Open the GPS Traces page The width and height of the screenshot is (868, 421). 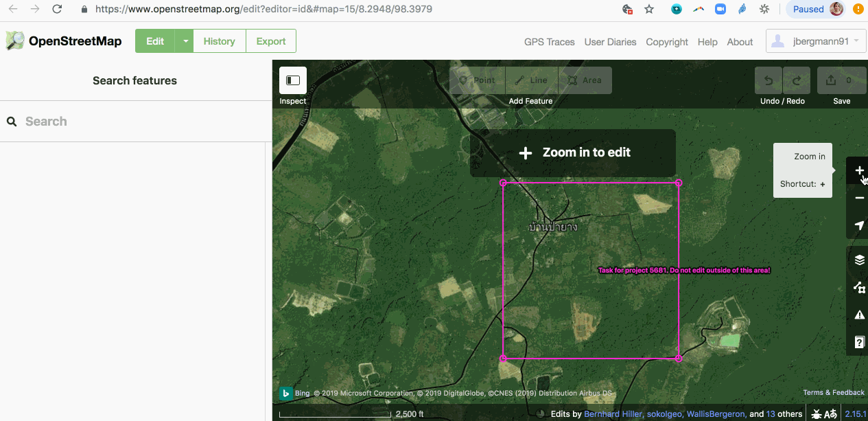pyautogui.click(x=549, y=42)
